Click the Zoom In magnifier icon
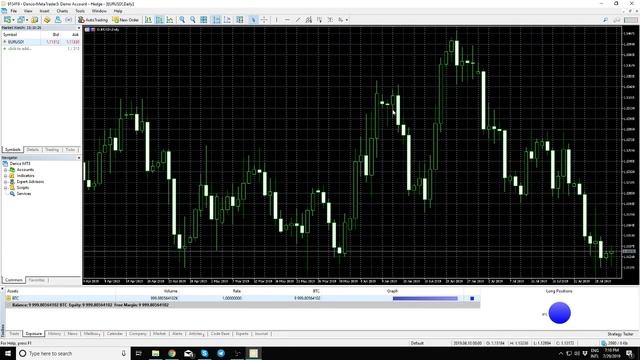 tap(182, 20)
